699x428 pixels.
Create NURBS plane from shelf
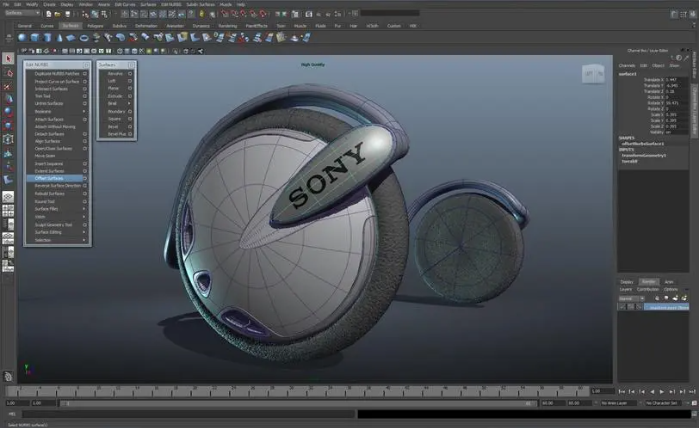(x=71, y=38)
